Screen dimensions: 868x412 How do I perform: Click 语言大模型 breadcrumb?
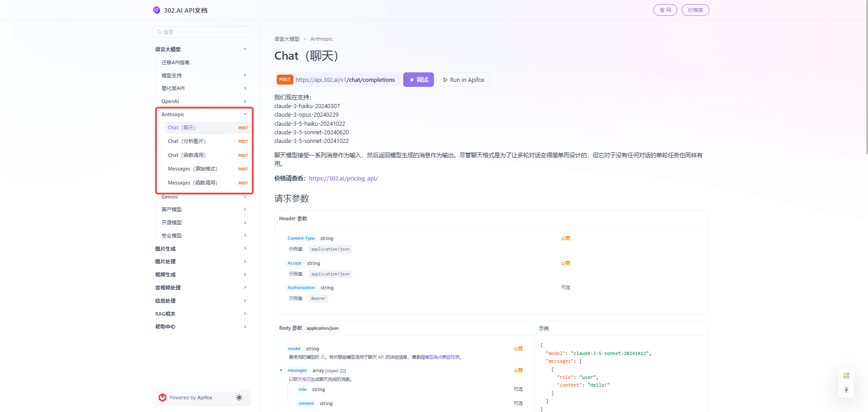click(x=287, y=39)
